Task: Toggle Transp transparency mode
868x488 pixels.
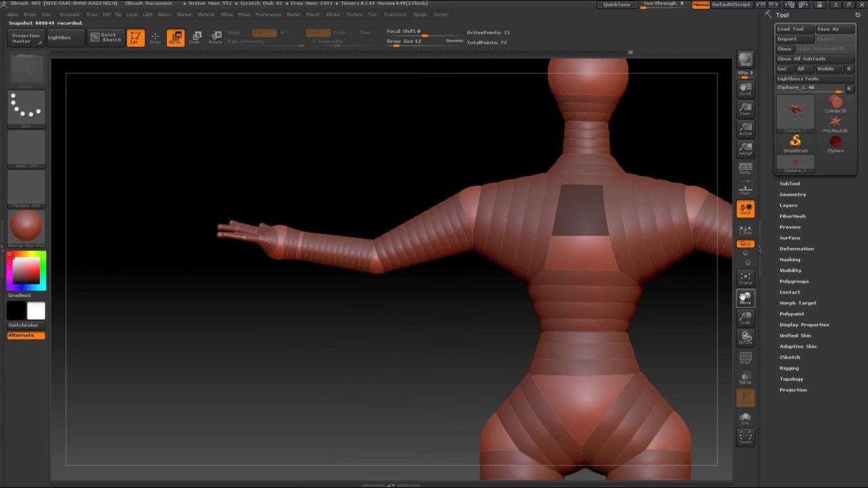Action: pyautogui.click(x=745, y=378)
